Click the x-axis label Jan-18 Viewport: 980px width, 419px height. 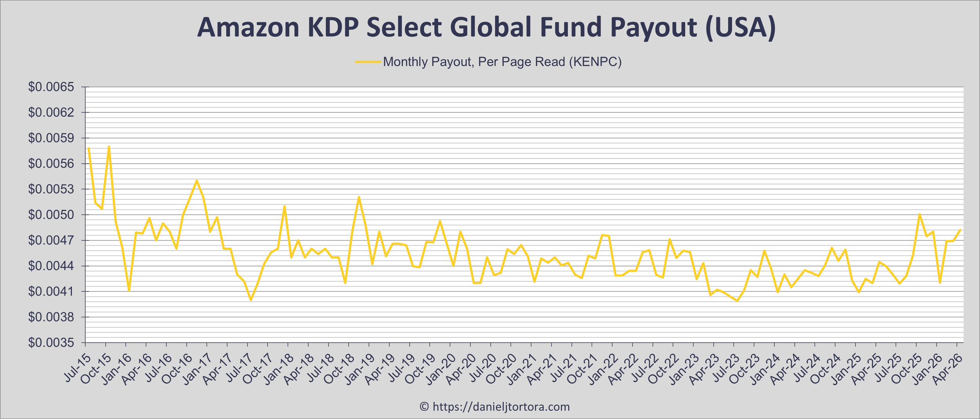click(279, 369)
